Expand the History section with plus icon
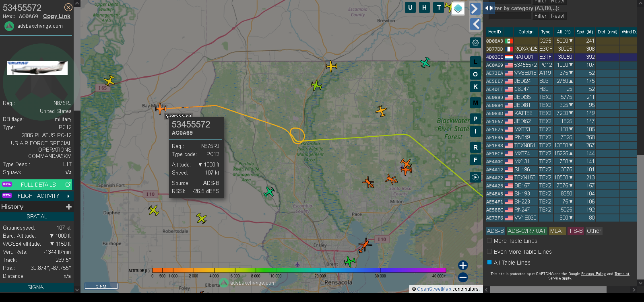 coord(69,207)
